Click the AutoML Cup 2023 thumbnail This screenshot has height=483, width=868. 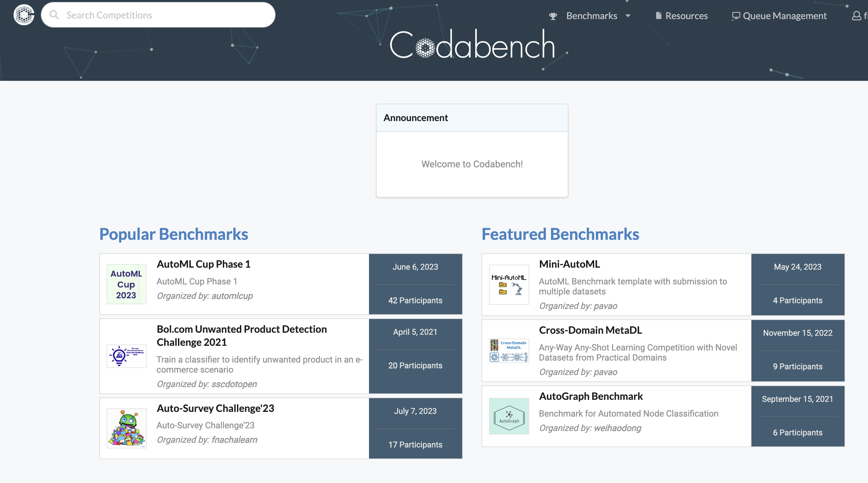tap(126, 284)
